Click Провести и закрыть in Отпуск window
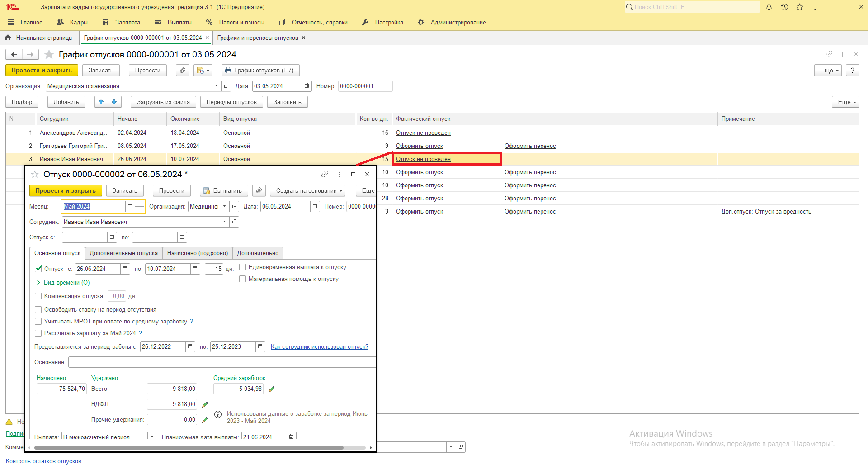 pyautogui.click(x=66, y=191)
